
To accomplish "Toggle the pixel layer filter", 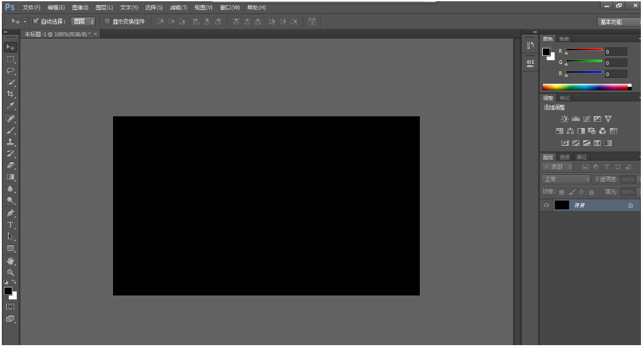I will click(585, 167).
